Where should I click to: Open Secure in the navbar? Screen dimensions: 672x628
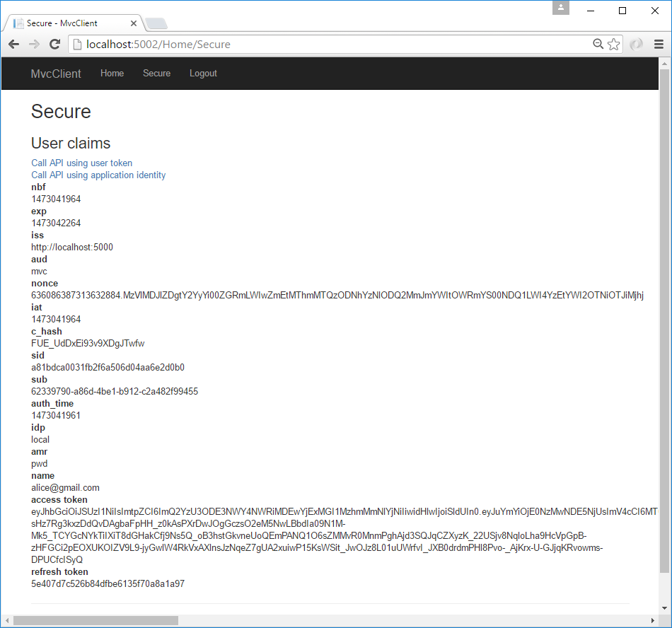coord(156,74)
